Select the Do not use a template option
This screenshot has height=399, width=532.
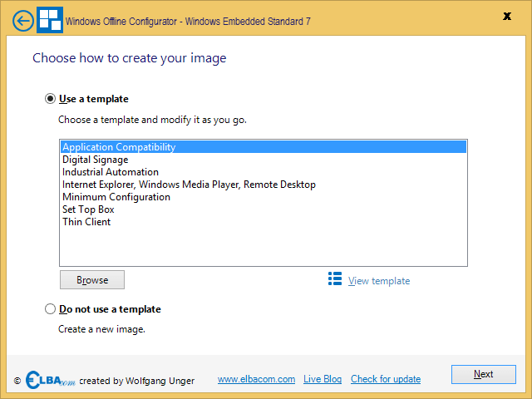[50, 309]
